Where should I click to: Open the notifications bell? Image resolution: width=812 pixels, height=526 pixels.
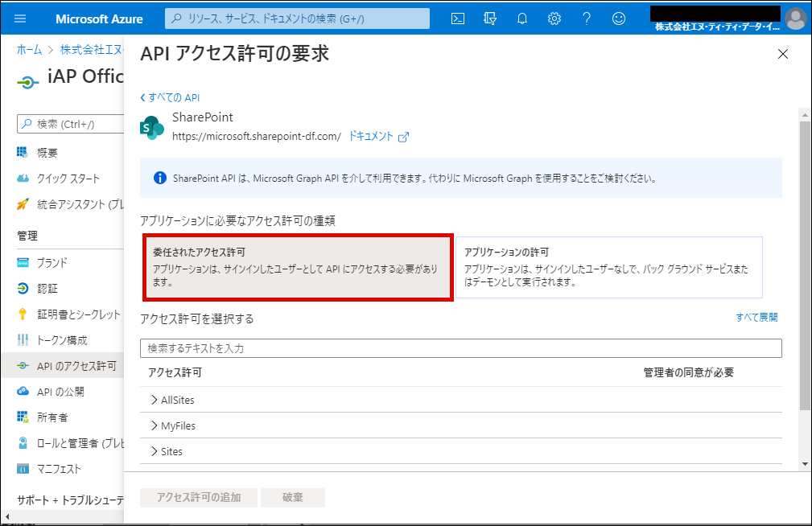522,18
